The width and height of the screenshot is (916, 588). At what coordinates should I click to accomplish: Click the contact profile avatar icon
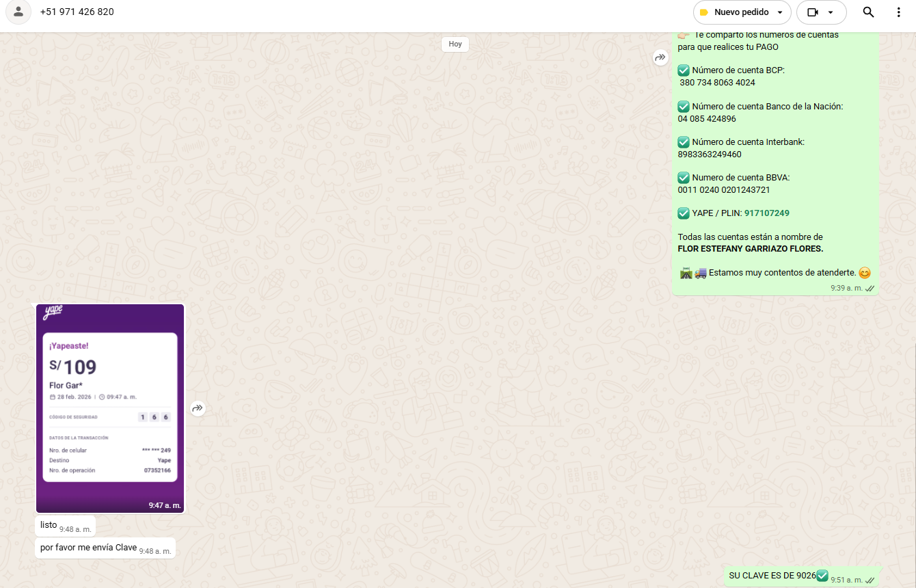pos(18,12)
